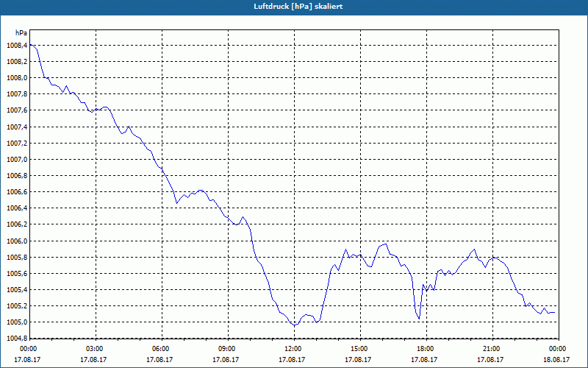
Task: Pick the 1005,4 y-axis tick label
Action: point(17,290)
